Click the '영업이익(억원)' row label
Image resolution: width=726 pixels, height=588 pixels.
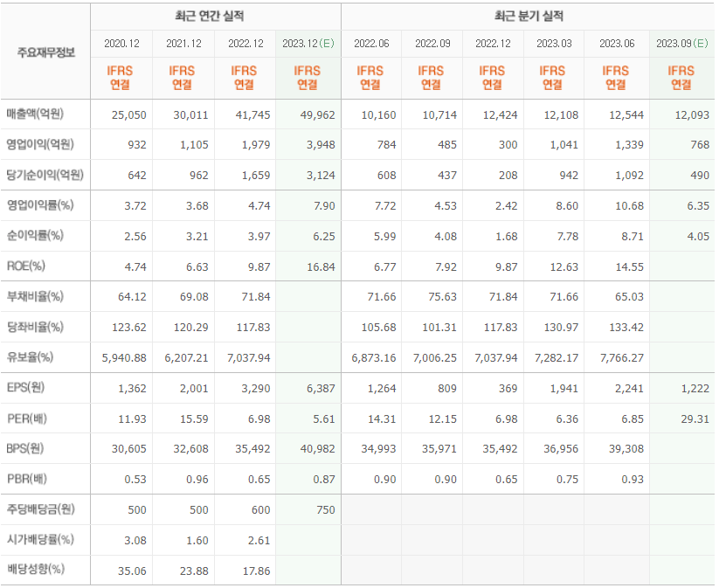(x=40, y=144)
